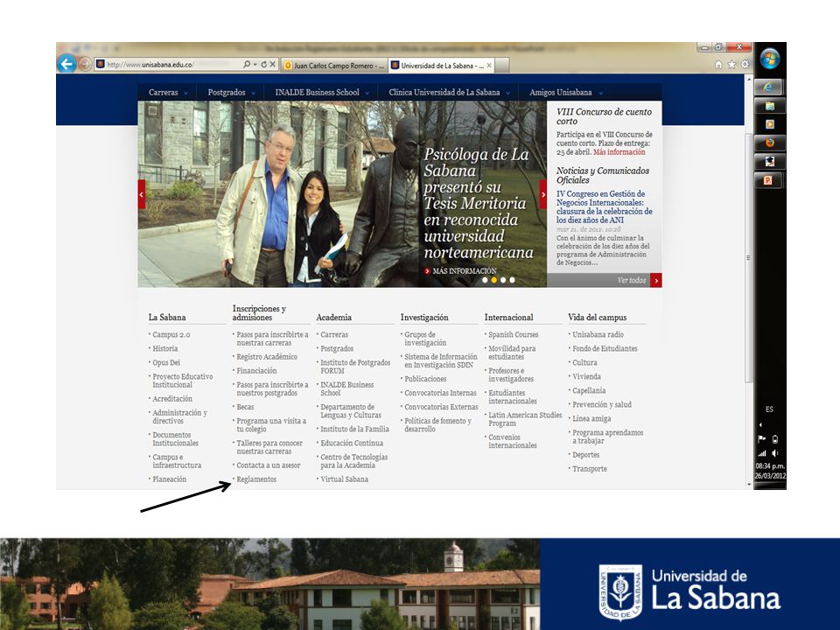The height and width of the screenshot is (630, 840).
Task: Click the scrollbar down arrow
Action: 749,484
